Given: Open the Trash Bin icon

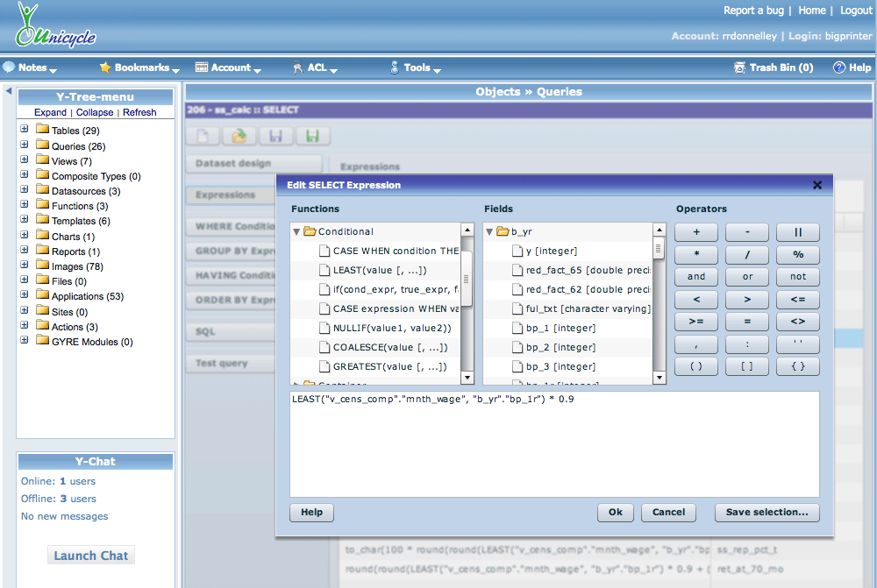Looking at the screenshot, I should (740, 67).
